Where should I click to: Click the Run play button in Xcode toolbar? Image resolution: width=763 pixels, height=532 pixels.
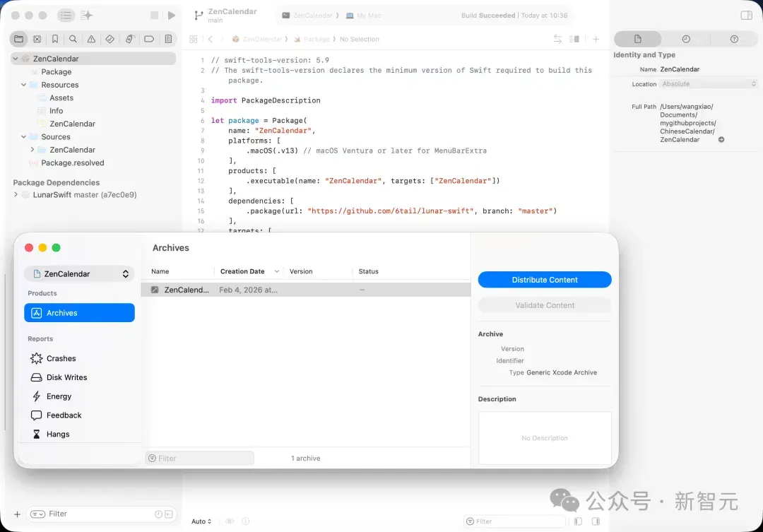click(x=171, y=15)
